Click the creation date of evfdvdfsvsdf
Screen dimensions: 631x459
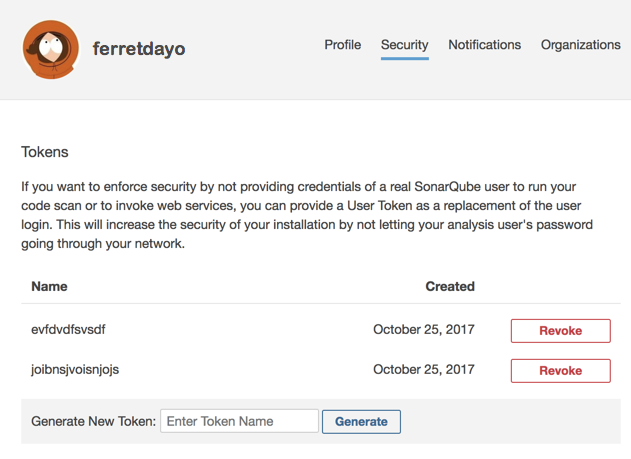pos(423,329)
